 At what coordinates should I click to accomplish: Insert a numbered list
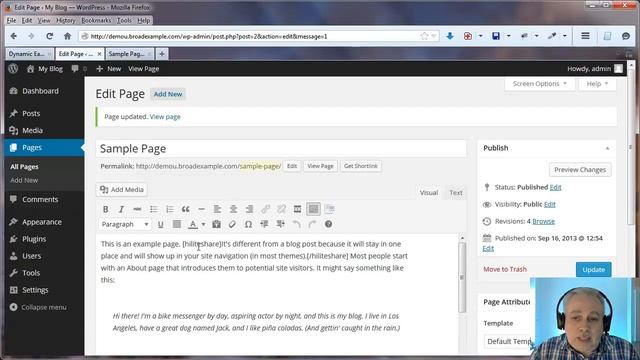coord(169,209)
